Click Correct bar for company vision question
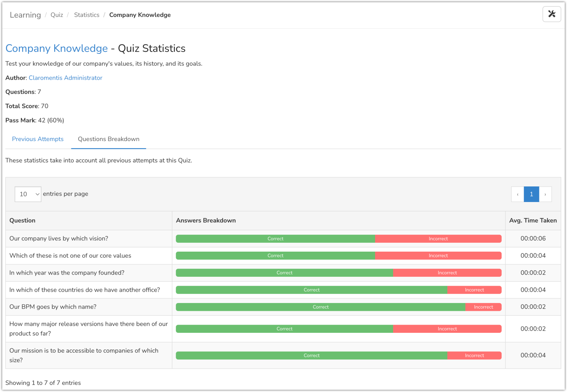This screenshot has width=567, height=392. [x=275, y=239]
